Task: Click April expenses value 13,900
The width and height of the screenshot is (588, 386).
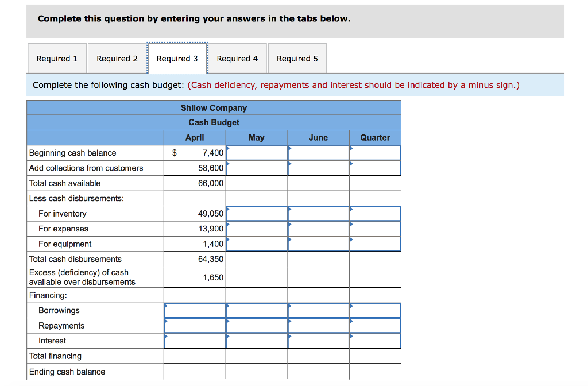Action: [x=211, y=229]
